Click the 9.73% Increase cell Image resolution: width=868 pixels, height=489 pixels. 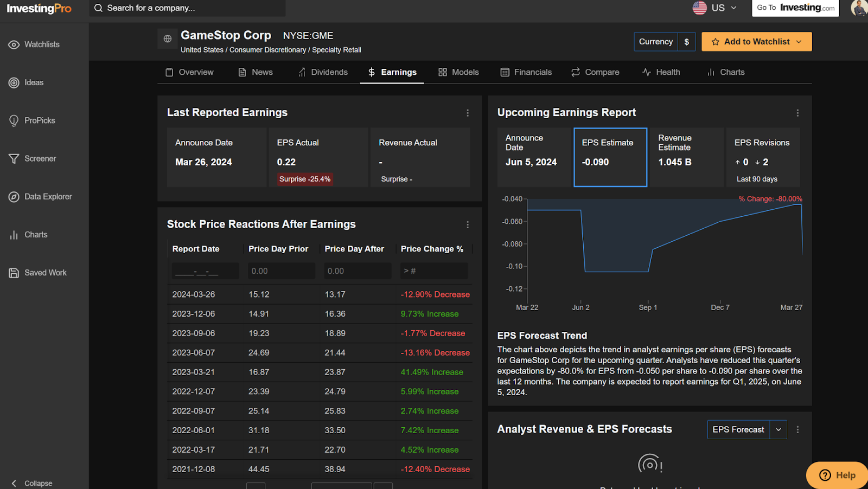point(430,314)
